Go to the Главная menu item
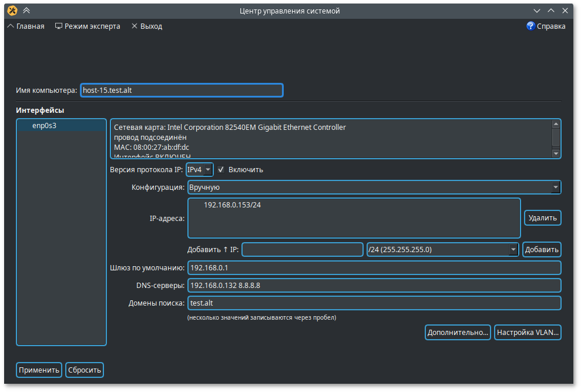This screenshot has height=392, width=581. [x=30, y=26]
